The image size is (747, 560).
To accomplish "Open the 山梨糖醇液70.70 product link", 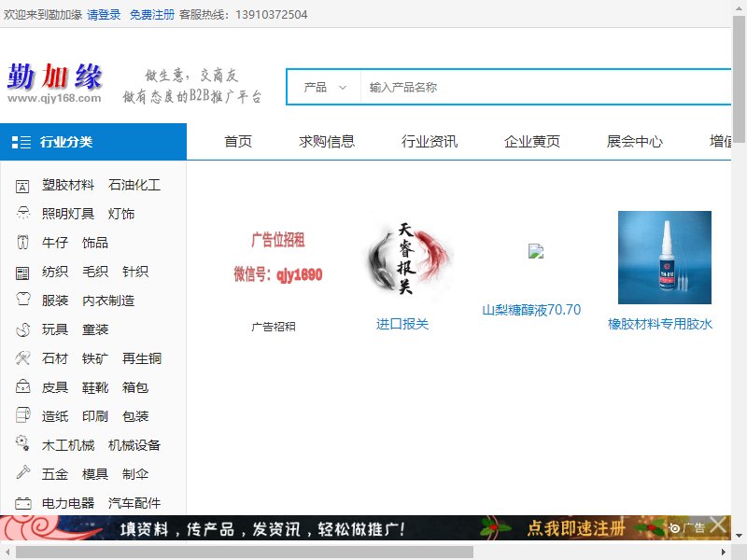I will (x=531, y=310).
